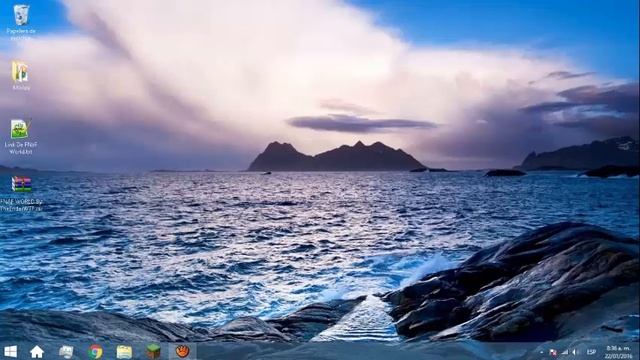Switch to the orange hand app on taskbar
The image size is (640, 360).
point(182,351)
